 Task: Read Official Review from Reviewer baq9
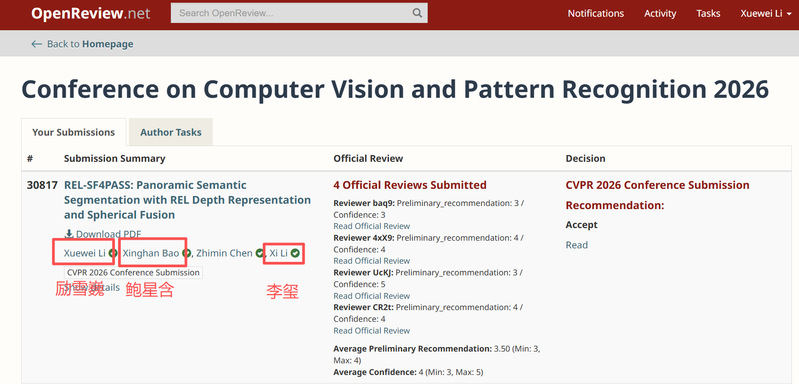click(371, 226)
